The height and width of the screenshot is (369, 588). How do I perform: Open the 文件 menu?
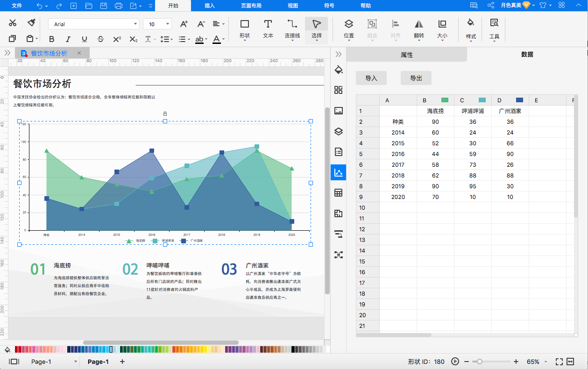17,6
